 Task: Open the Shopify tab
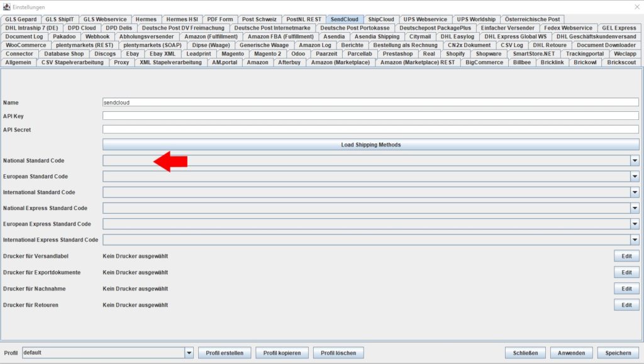point(455,54)
